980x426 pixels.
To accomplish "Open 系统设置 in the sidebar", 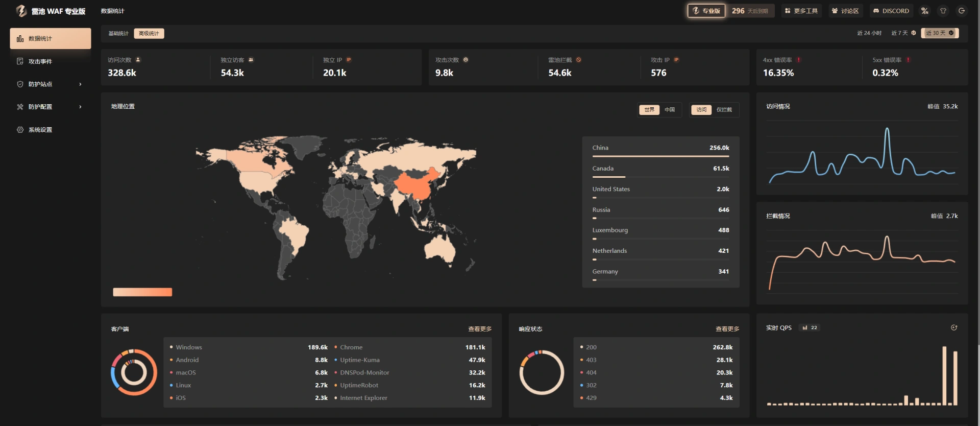I will [x=51, y=130].
